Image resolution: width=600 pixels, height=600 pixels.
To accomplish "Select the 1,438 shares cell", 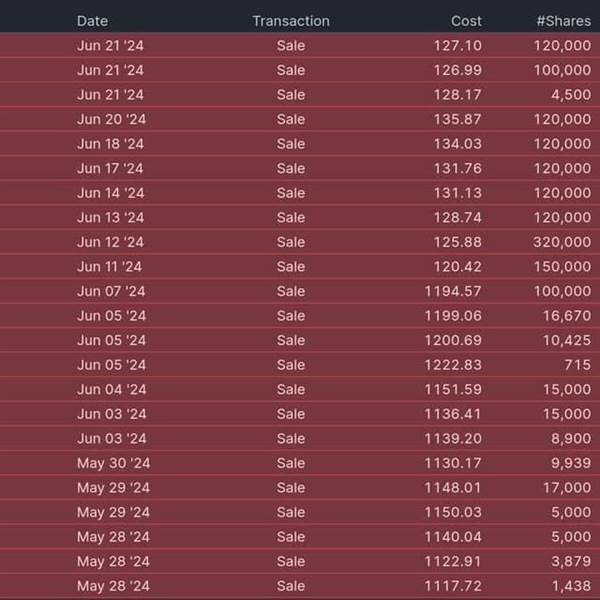I will [570, 586].
